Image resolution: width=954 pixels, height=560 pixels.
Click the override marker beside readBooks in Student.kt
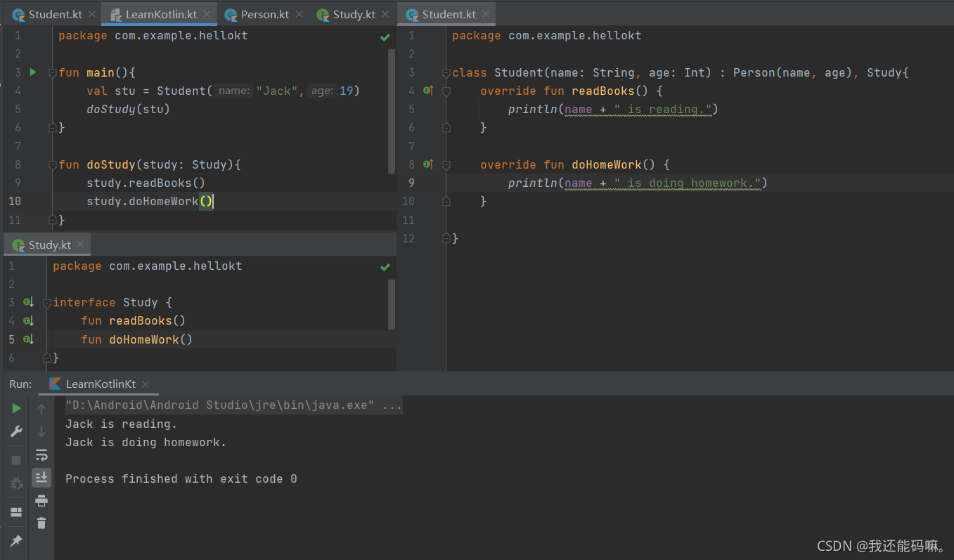point(428,91)
